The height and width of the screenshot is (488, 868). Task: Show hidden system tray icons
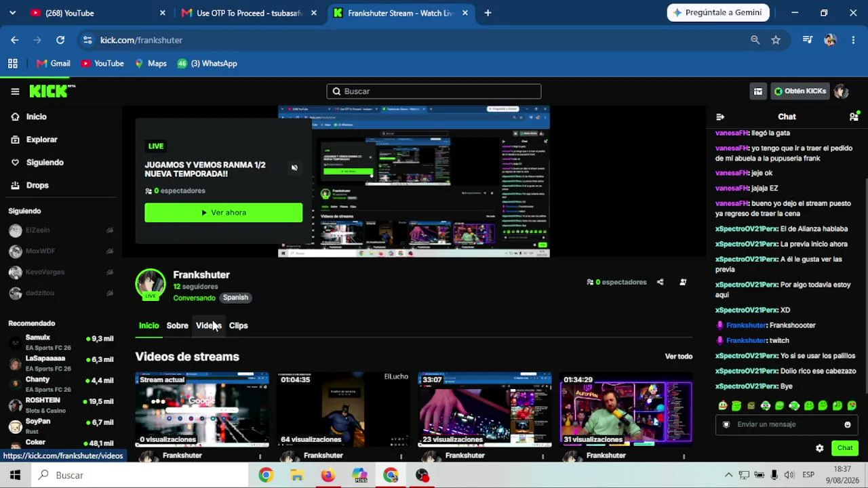click(729, 475)
